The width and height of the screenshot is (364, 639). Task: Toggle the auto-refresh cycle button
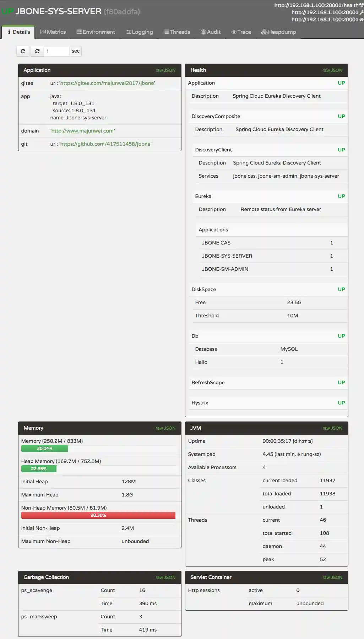coord(37,51)
